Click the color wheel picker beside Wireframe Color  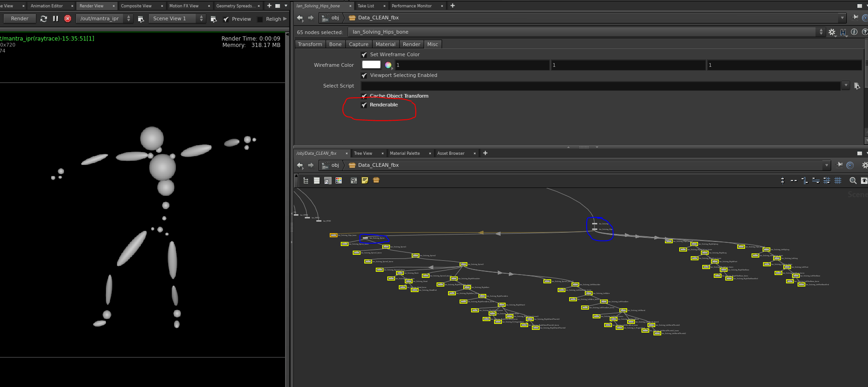pos(388,65)
